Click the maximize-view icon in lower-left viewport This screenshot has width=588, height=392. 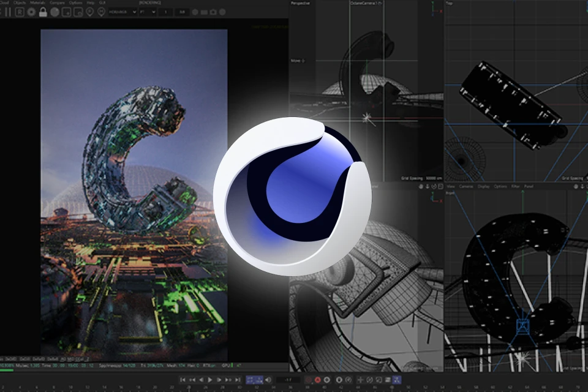coord(440,186)
